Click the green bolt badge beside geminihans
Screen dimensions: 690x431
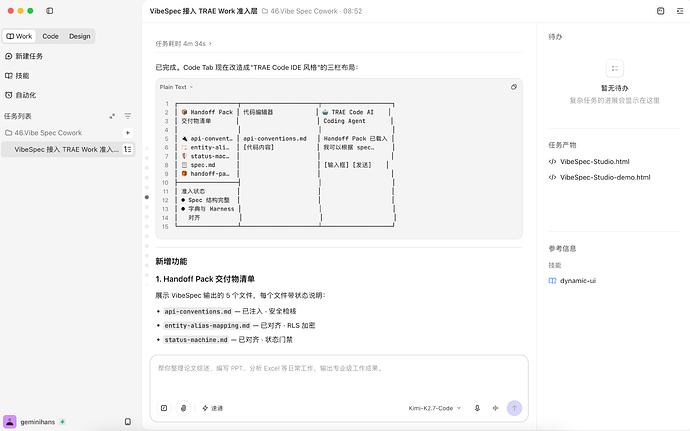click(x=62, y=422)
